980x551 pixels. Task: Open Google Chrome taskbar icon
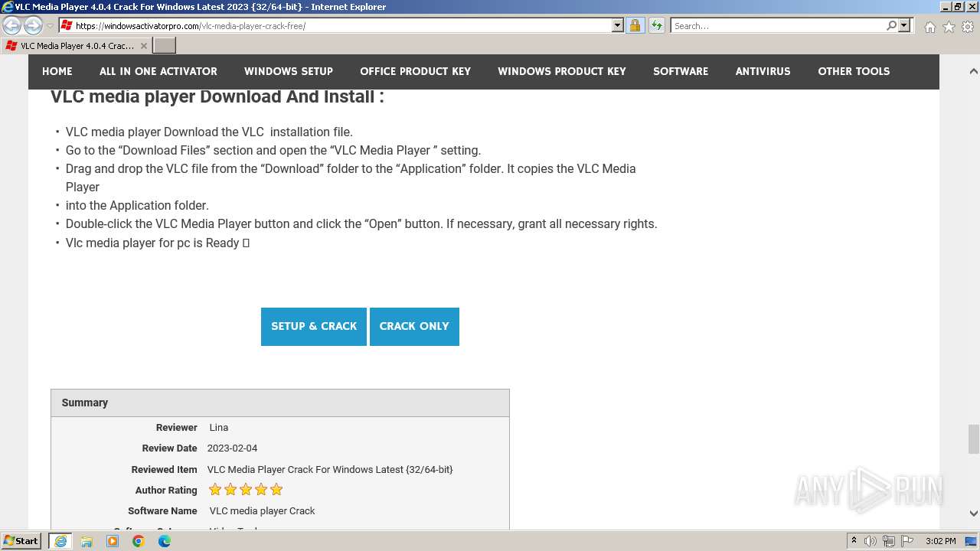[x=139, y=541]
